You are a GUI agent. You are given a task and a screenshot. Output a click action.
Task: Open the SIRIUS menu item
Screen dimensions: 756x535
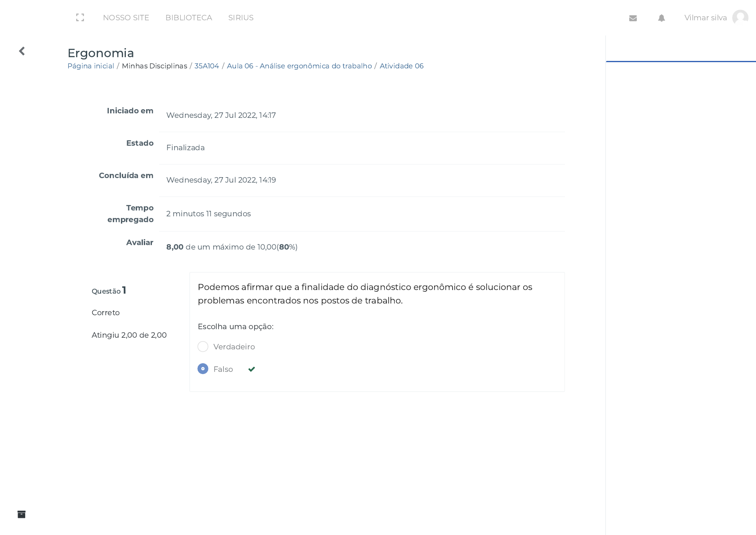tap(240, 18)
